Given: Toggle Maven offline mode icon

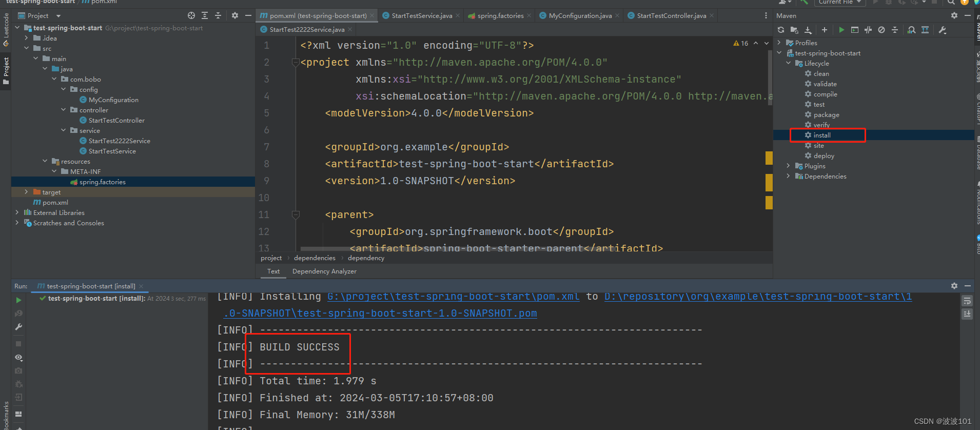Looking at the screenshot, I should click(x=868, y=30).
